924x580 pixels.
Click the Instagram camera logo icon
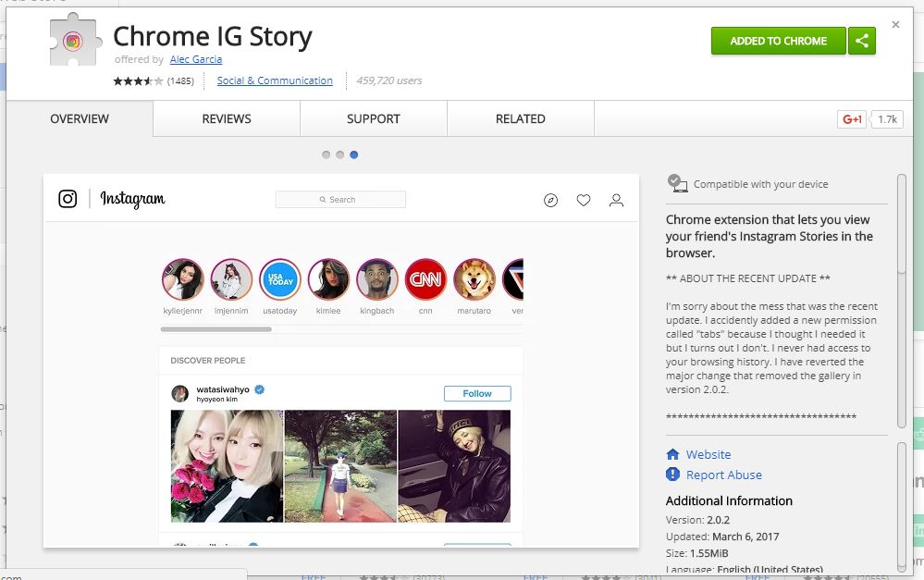point(68,199)
